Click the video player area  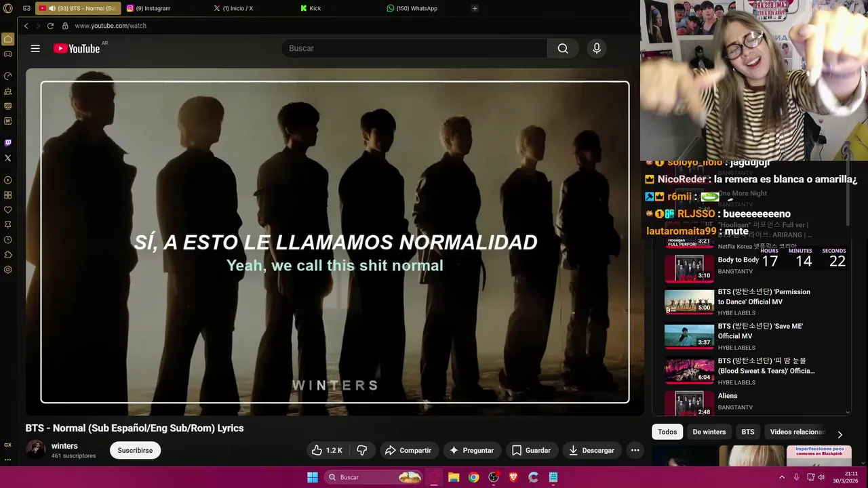tap(335, 242)
